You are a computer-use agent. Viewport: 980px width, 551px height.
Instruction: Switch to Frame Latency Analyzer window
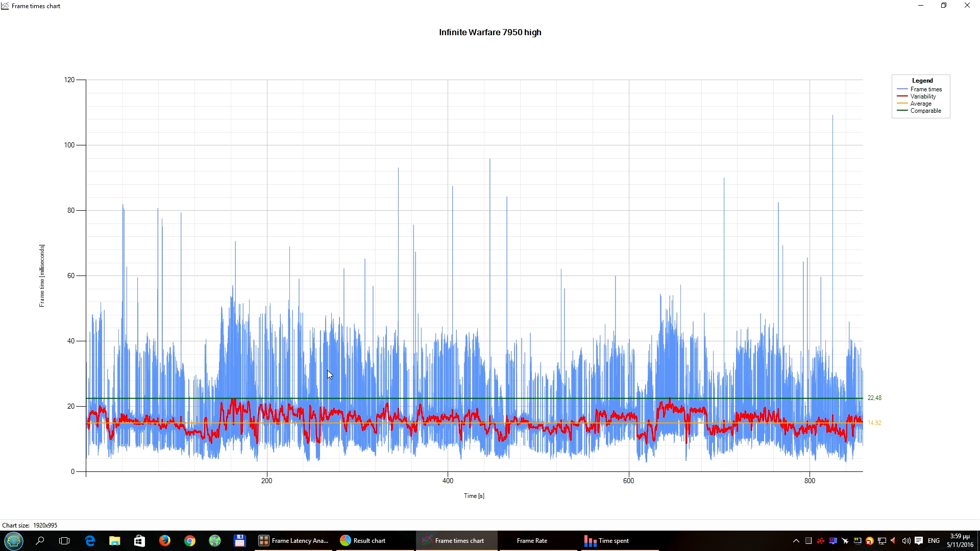coord(293,541)
